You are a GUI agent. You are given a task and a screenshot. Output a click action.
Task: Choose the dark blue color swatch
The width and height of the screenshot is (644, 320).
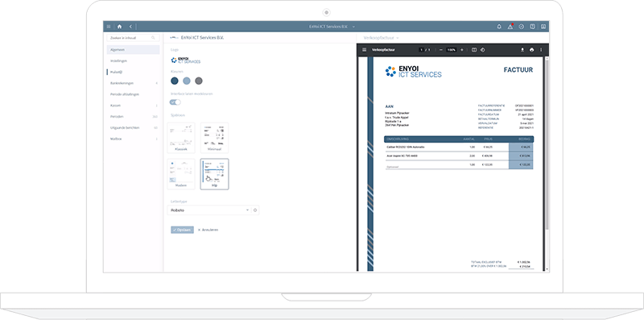175,81
